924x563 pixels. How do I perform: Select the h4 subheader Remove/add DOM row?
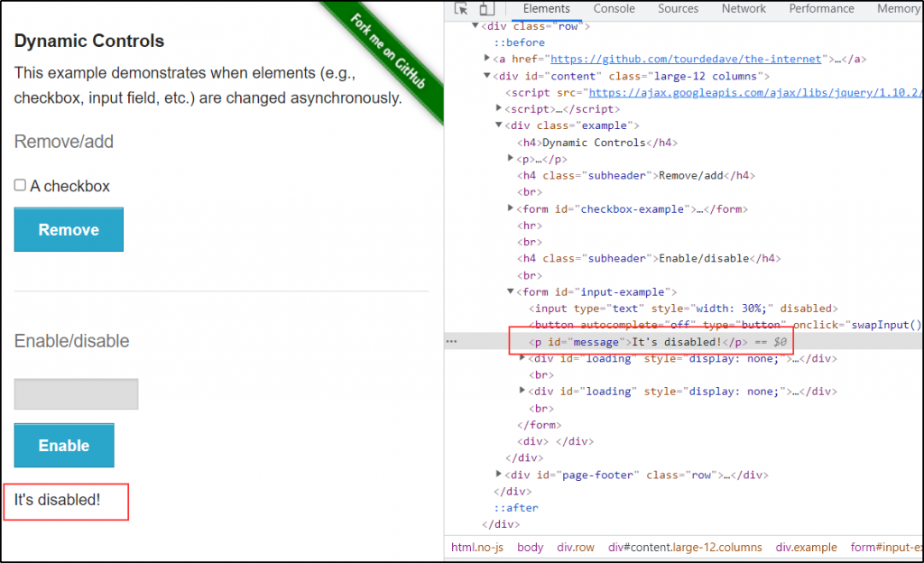click(x=636, y=176)
